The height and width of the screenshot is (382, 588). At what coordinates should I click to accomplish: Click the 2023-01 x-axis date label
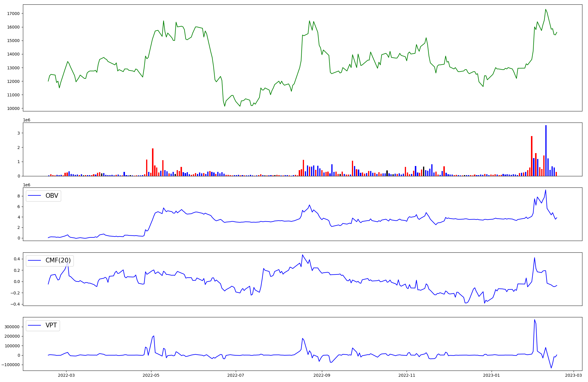492,375
